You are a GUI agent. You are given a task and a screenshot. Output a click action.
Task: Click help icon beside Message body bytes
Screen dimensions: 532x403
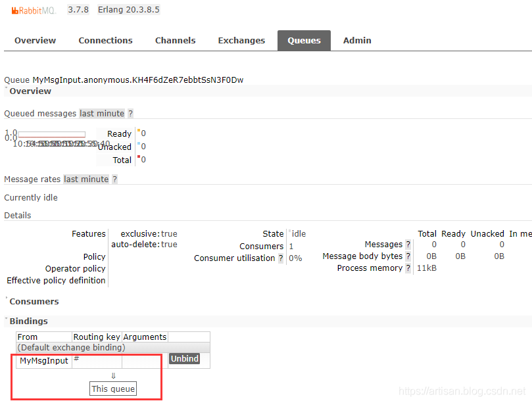tap(408, 256)
